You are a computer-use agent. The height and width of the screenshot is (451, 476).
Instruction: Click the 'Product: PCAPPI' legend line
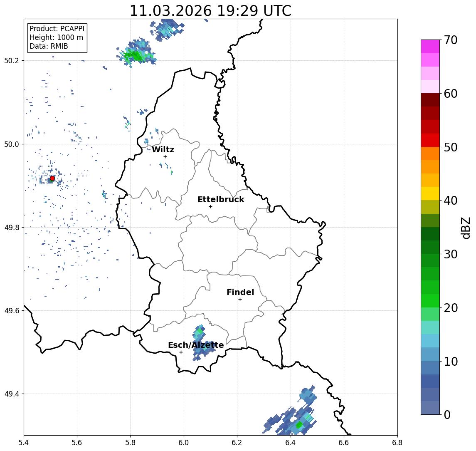click(57, 29)
